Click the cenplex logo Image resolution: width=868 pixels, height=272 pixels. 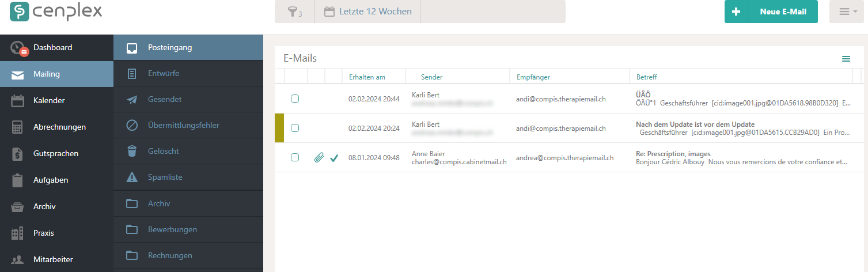(56, 11)
